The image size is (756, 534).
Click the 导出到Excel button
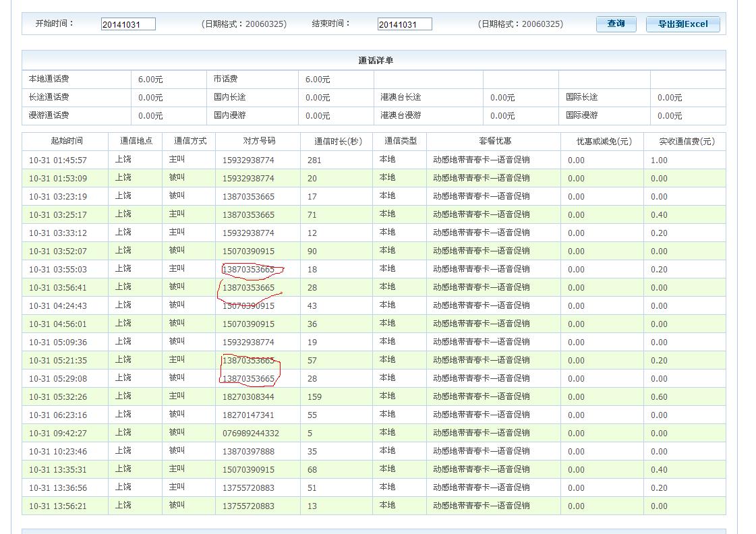[x=682, y=24]
